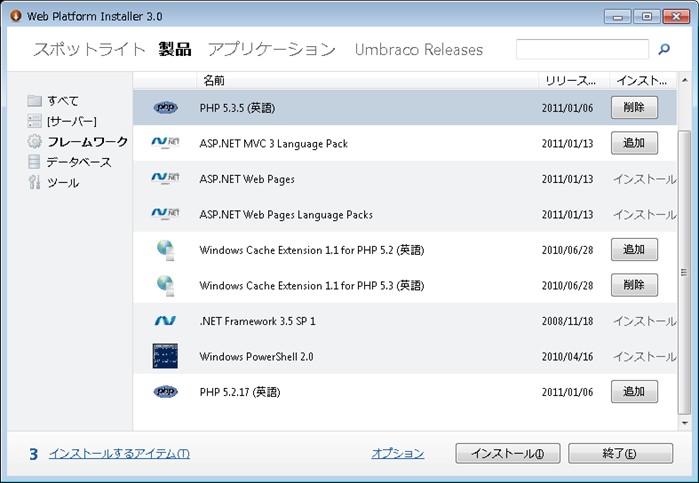
Task: Click the search magnifier icon
Action: pyautogui.click(x=664, y=49)
